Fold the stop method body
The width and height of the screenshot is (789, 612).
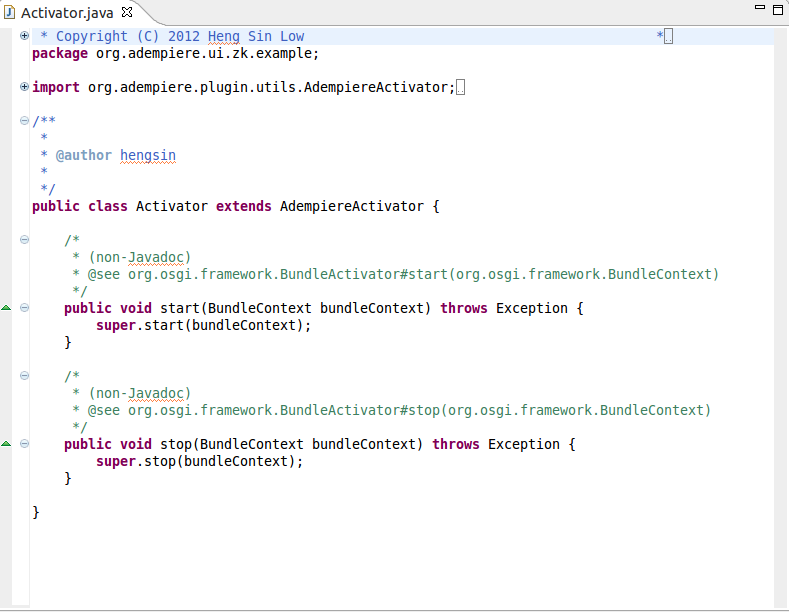point(24,444)
